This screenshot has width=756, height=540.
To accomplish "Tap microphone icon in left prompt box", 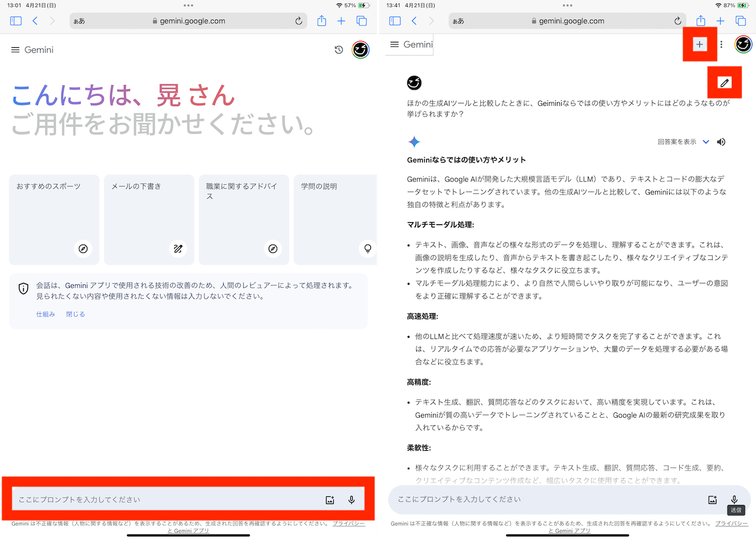I will 351,500.
